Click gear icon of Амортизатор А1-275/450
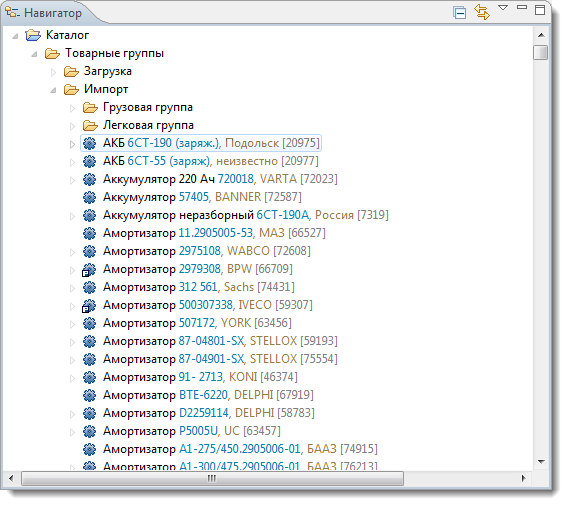The height and width of the screenshot is (505, 567). (89, 449)
